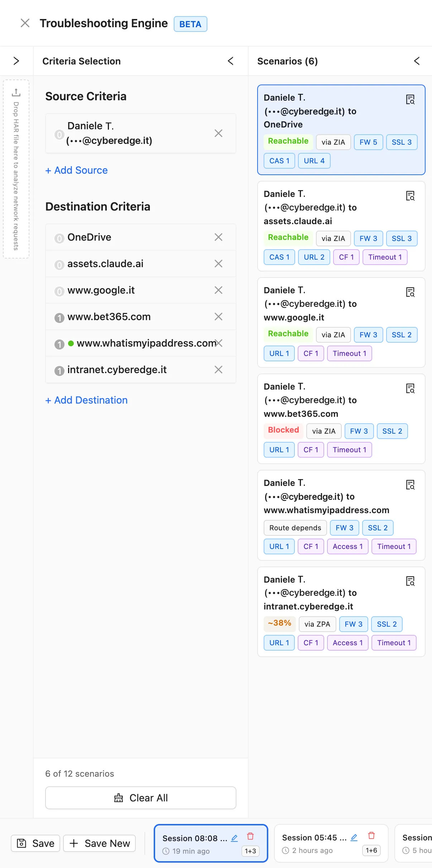Click Add Source link
The image size is (432, 868).
(x=77, y=170)
